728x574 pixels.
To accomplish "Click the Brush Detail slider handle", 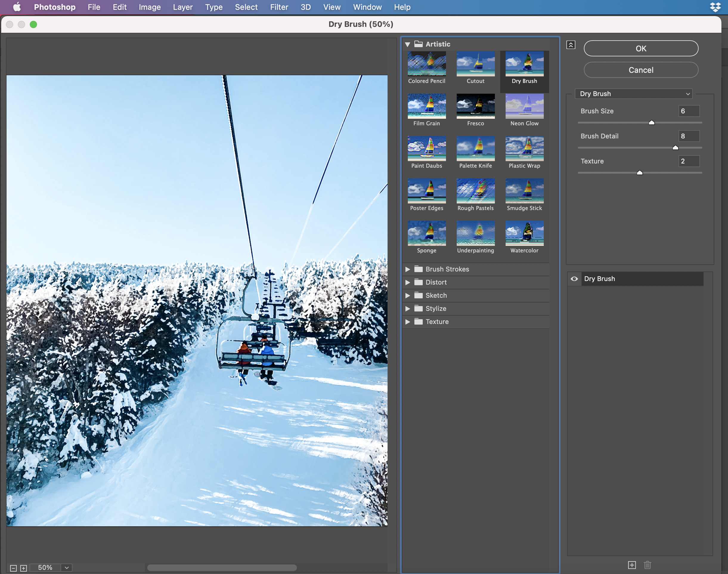I will 675,148.
